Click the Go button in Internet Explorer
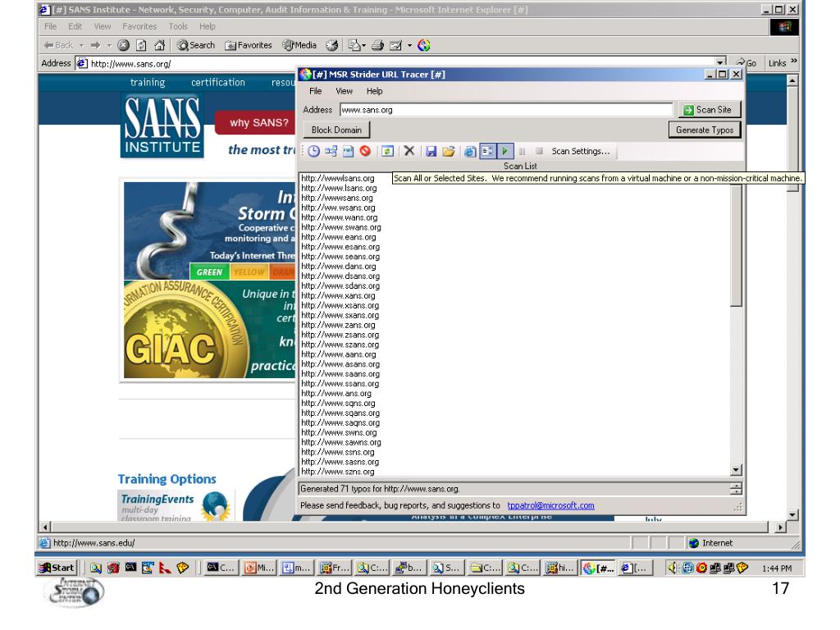Image resolution: width=840 pixels, height=630 pixels. click(x=746, y=62)
